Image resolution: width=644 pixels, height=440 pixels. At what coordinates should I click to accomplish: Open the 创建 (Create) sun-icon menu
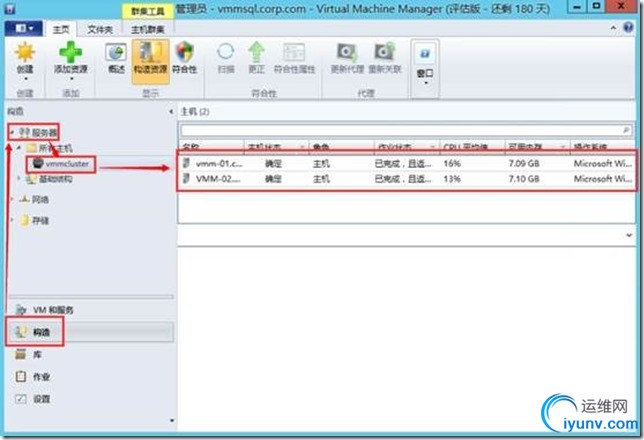coord(25,61)
